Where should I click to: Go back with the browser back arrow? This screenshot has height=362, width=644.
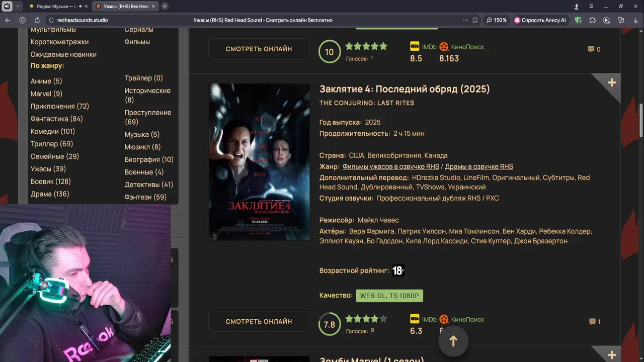coord(8,20)
